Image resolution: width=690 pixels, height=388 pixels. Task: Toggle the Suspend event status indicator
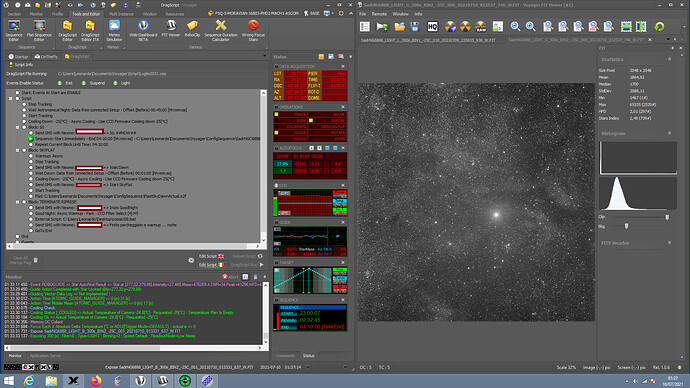tap(84, 83)
